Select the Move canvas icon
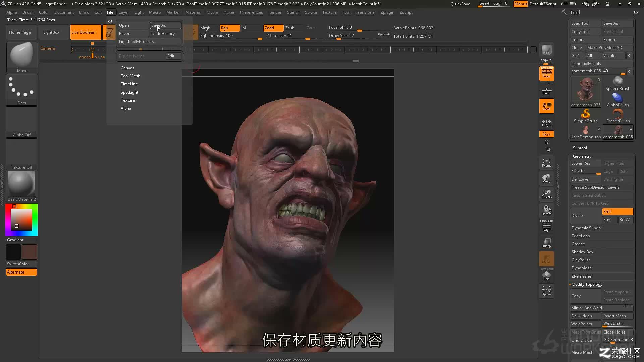644x362 pixels. click(546, 178)
